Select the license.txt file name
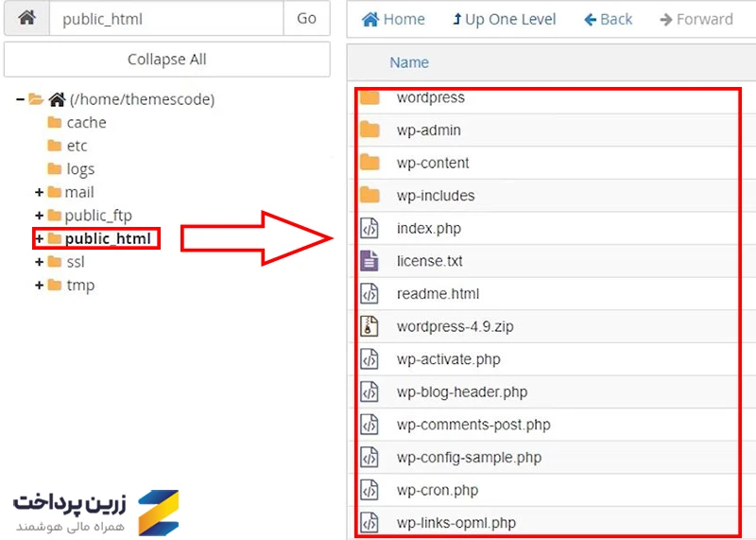 pos(430,261)
